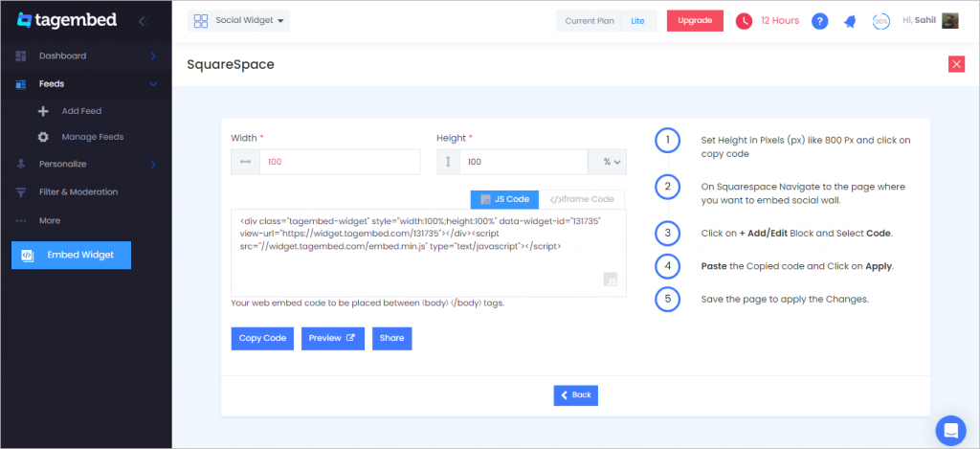Viewport: 980px width, 449px height.
Task: Click the Personalize menu item label
Action: (x=62, y=165)
